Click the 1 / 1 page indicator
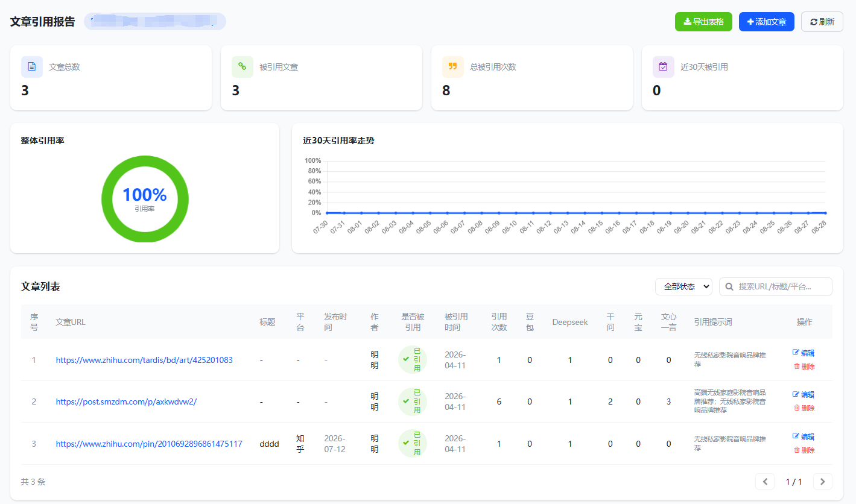Image resolution: width=856 pixels, height=504 pixels. tap(794, 482)
